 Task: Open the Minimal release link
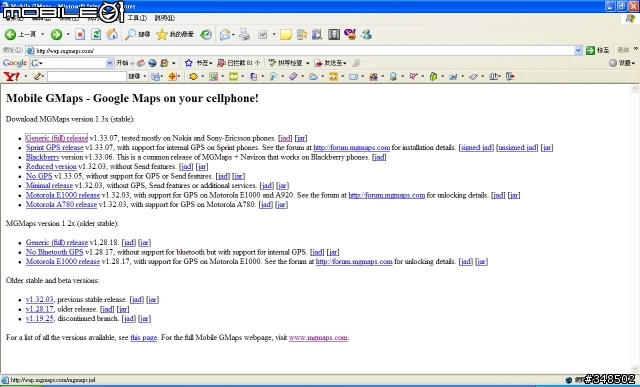[49, 185]
